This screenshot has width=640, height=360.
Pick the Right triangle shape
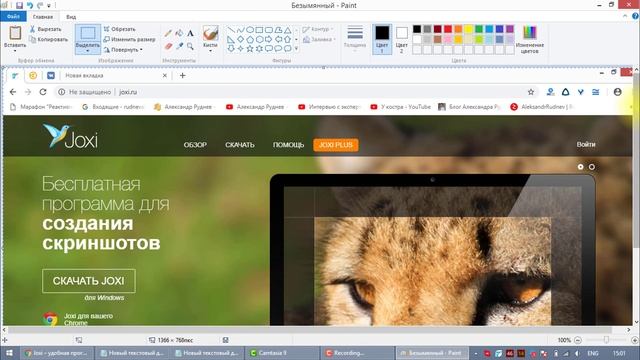231,40
